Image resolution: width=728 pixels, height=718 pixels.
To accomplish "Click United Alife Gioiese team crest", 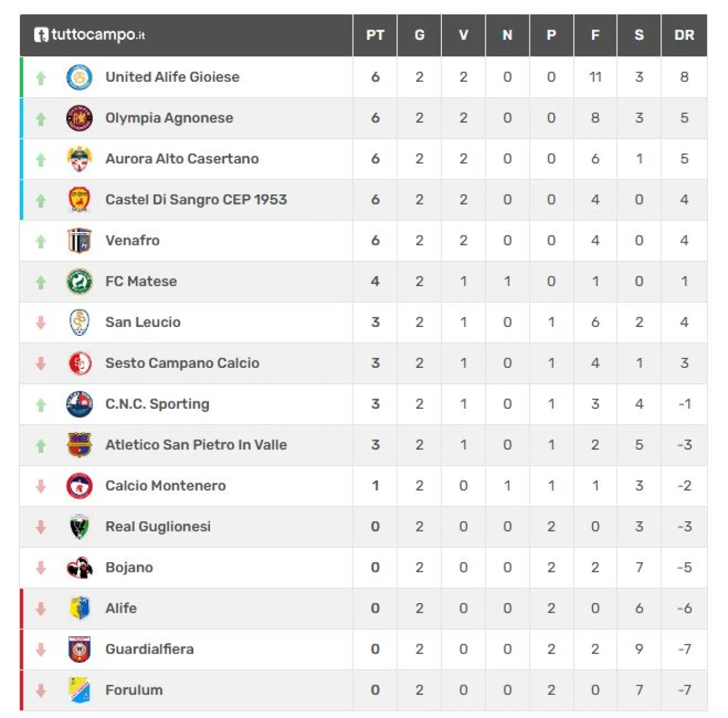I will (80, 77).
